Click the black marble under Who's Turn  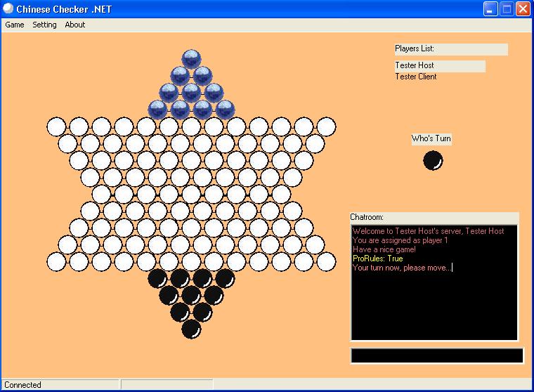click(433, 160)
